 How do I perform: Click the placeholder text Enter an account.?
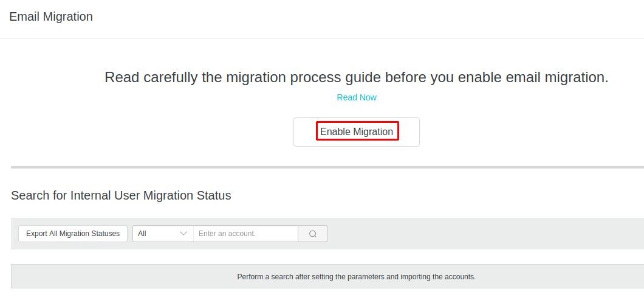tap(227, 234)
